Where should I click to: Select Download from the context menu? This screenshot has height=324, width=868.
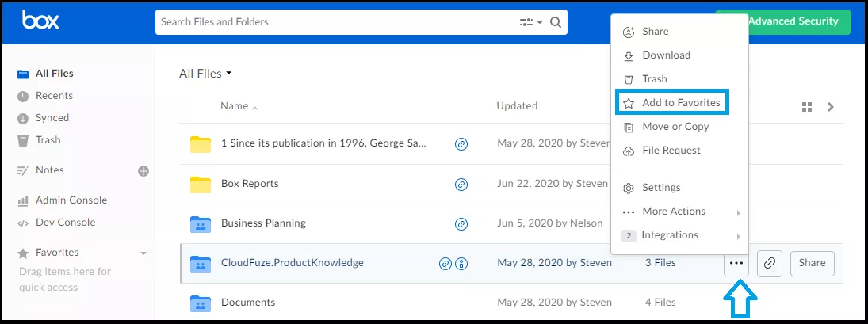[666, 55]
